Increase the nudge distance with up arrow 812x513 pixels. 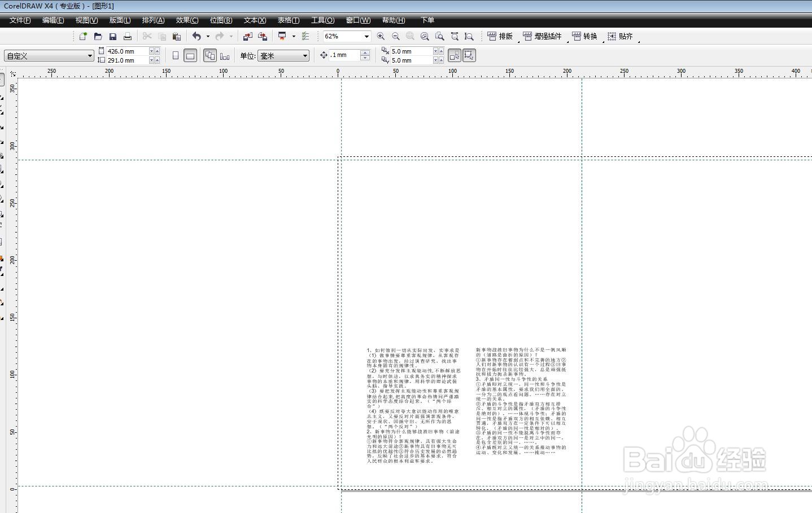pyautogui.click(x=365, y=52)
